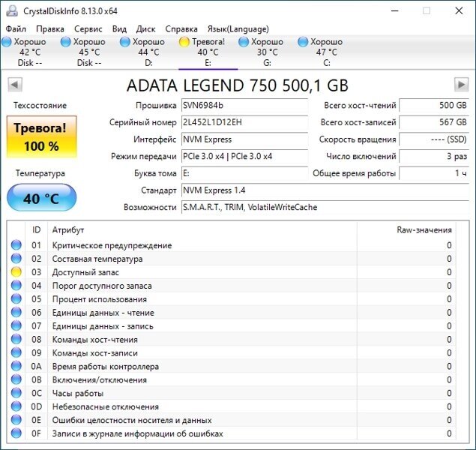Image resolution: width=476 pixels, height=450 pixels.
Task: Open the Язык(Language) menu
Action: pos(238,28)
